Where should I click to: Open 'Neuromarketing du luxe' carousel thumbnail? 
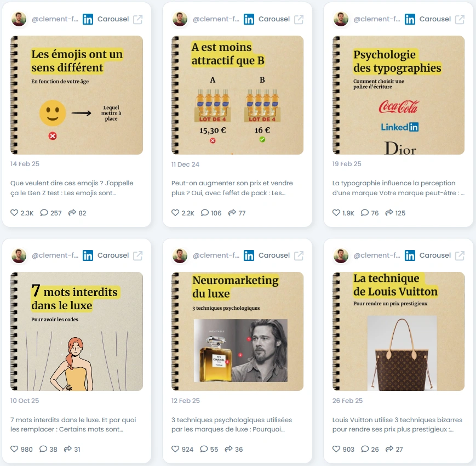[237, 331]
